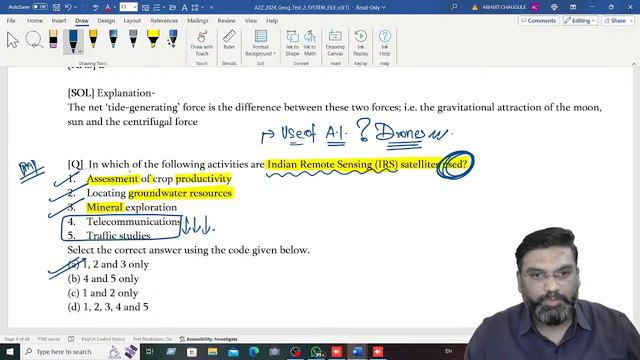Select the yellow highlighter tool
Screen dimensions: 640x360
click(153, 39)
